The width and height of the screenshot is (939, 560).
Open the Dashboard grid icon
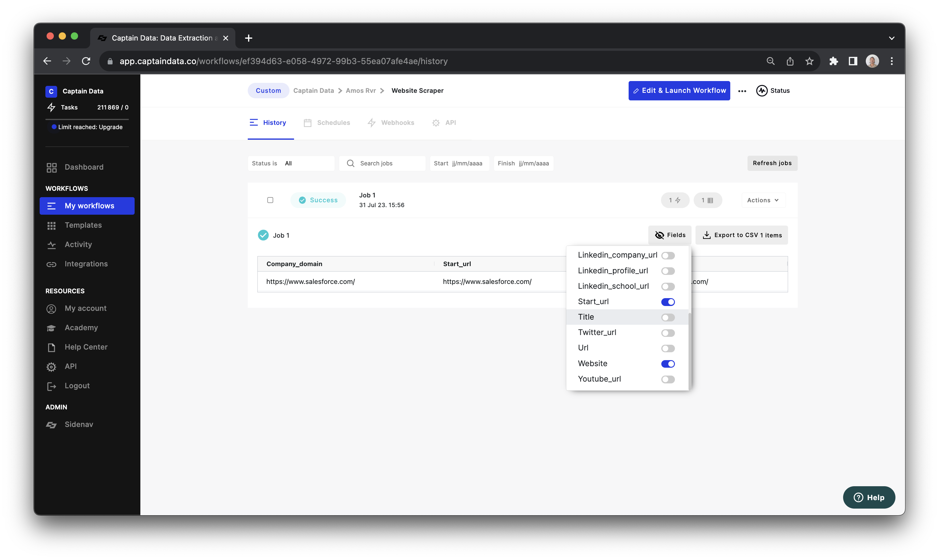click(x=51, y=168)
